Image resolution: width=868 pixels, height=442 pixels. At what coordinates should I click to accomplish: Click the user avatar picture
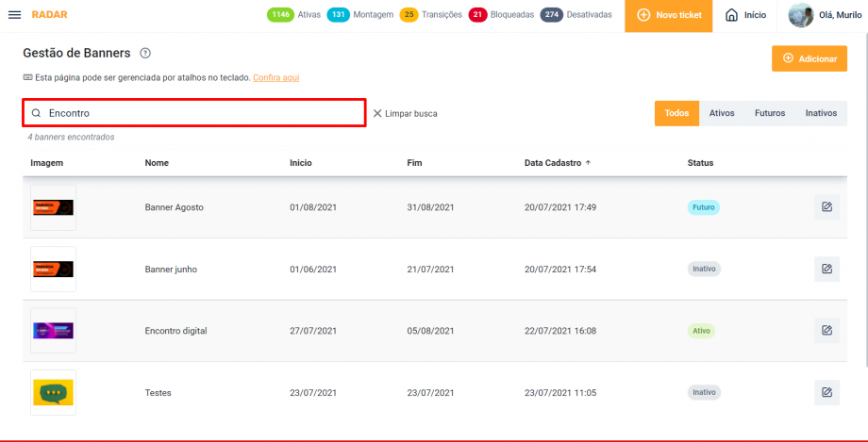coord(801,15)
